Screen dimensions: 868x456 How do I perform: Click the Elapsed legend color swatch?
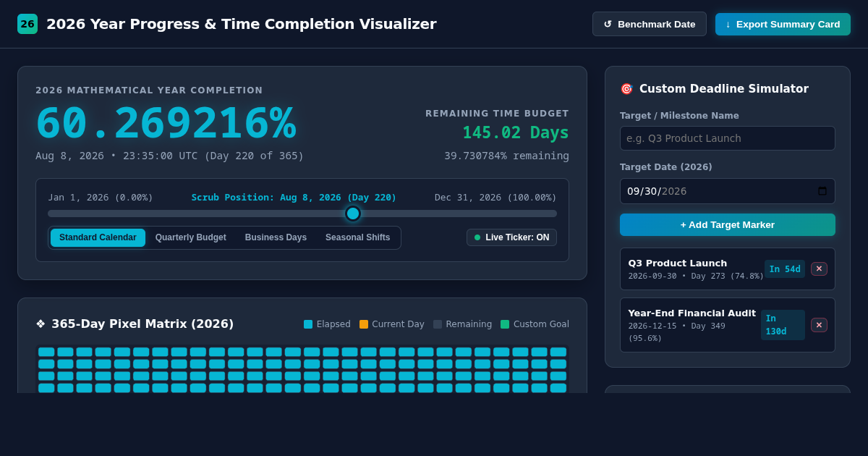click(x=308, y=324)
